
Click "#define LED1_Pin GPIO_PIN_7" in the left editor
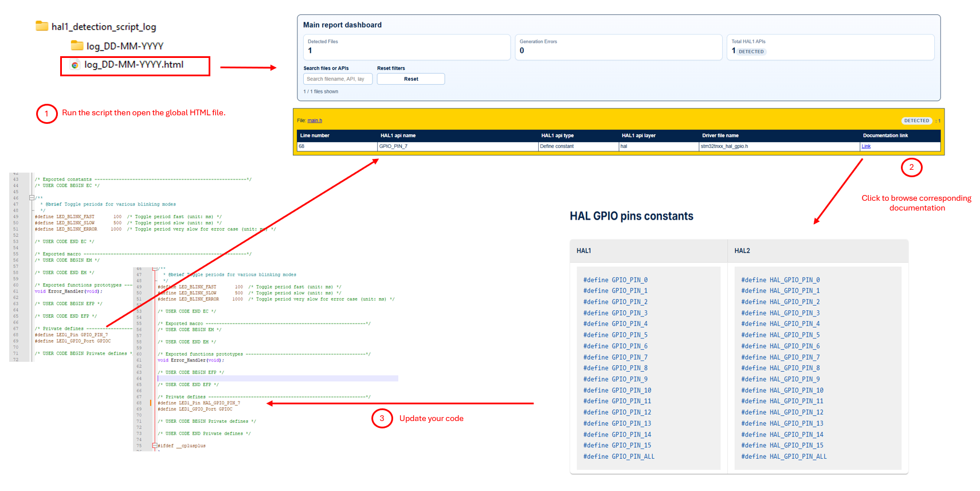(71, 335)
